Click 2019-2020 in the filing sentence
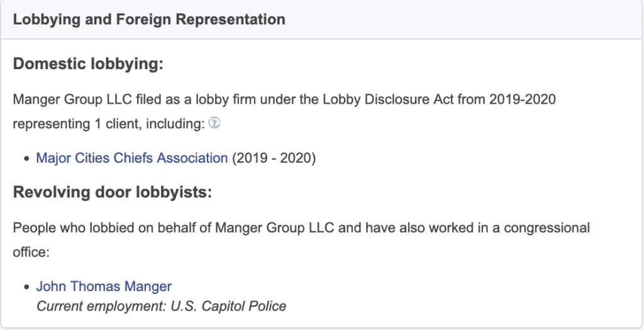 522,100
